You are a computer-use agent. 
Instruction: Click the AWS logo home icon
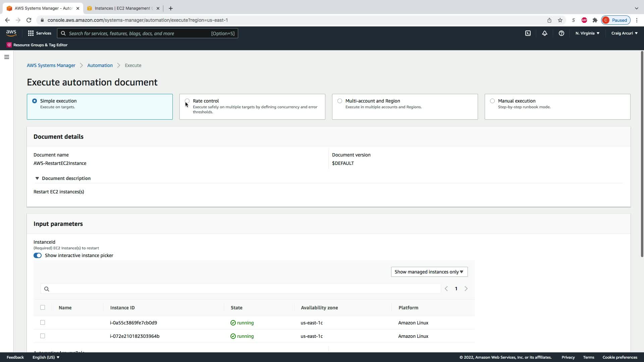tap(11, 33)
